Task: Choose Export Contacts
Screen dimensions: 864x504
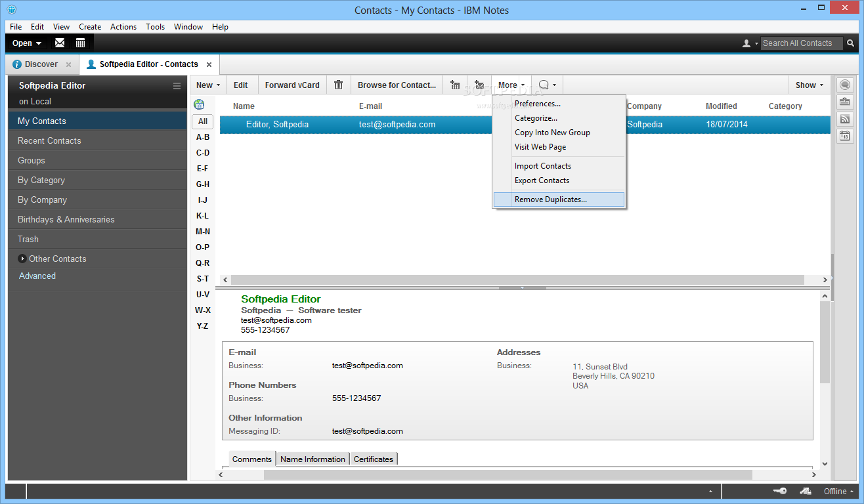Action: tap(559, 180)
